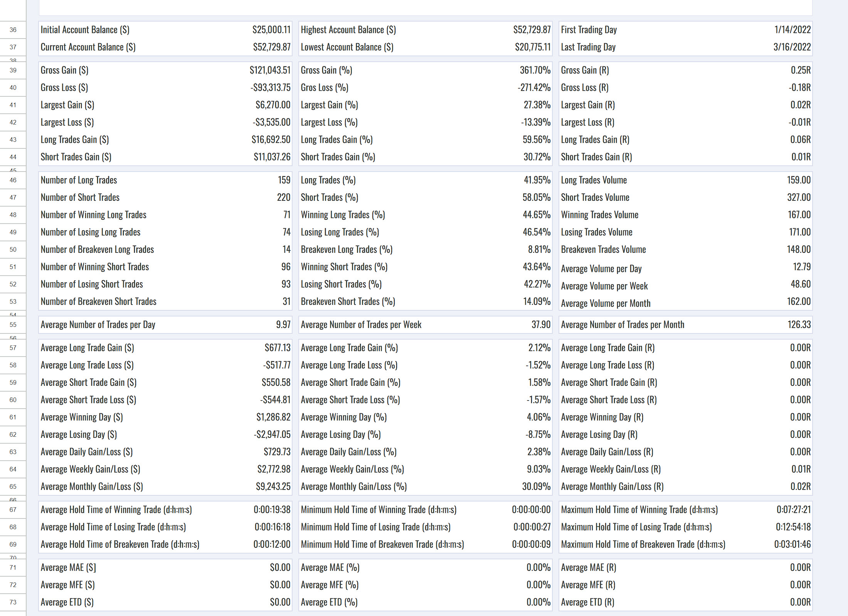Select the Highest Account Balance value $52,729.87
The image size is (848, 616).
(532, 30)
